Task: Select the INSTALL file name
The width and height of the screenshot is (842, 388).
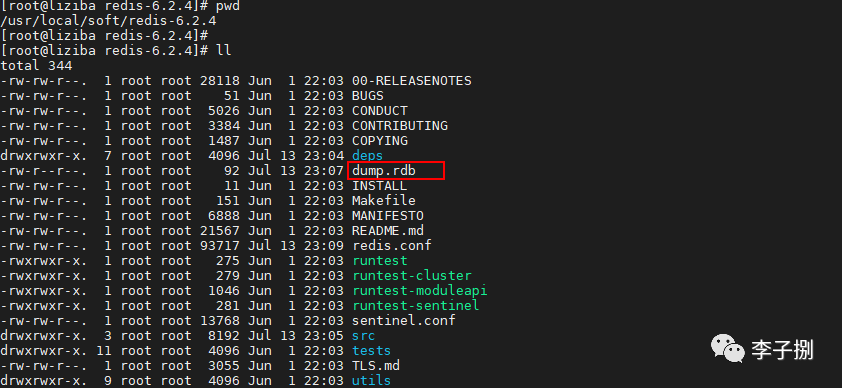Action: (x=380, y=186)
